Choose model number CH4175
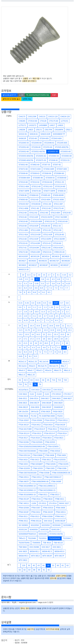Screen dimensions: 75x644 tap(22, 117)
